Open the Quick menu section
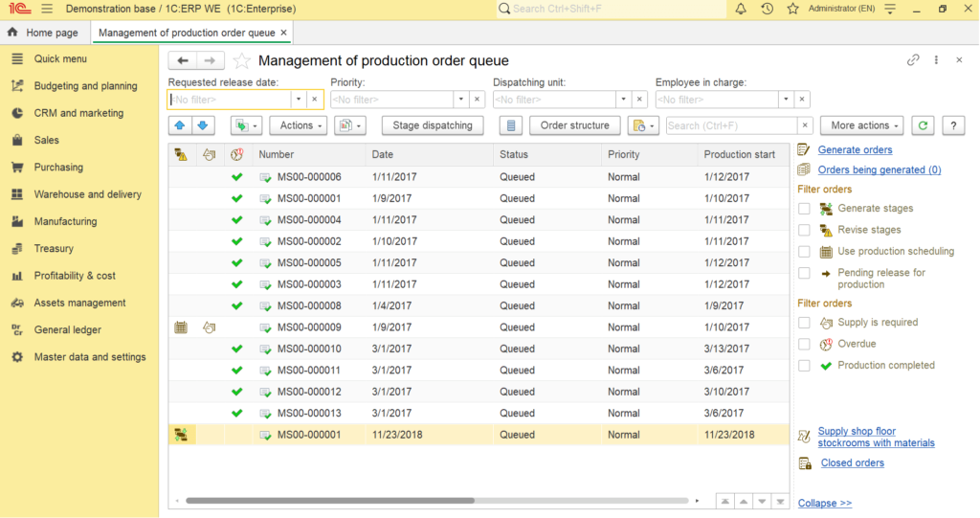980x518 pixels. [x=60, y=58]
